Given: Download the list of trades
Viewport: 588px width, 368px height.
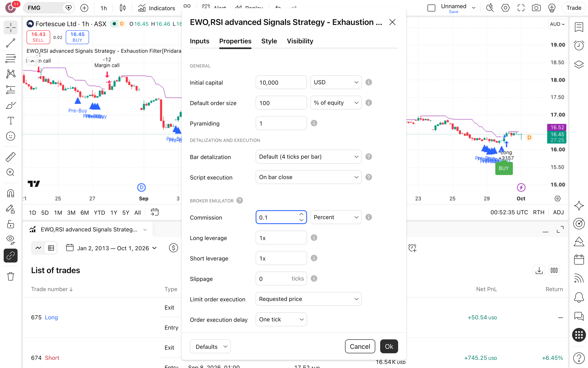Looking at the screenshot, I should [539, 270].
